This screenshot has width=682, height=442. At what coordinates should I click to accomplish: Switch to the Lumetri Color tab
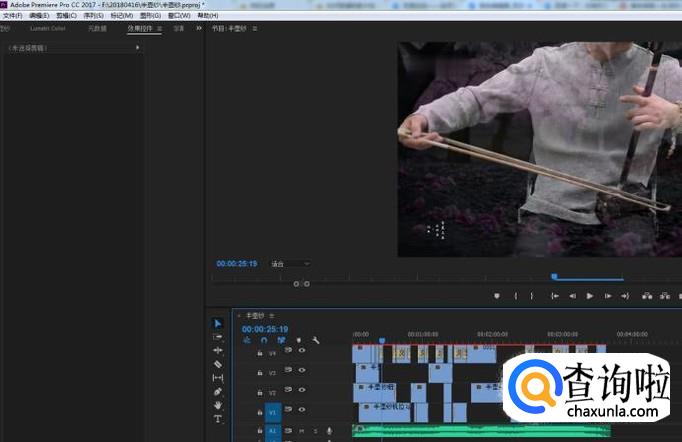tap(46, 29)
